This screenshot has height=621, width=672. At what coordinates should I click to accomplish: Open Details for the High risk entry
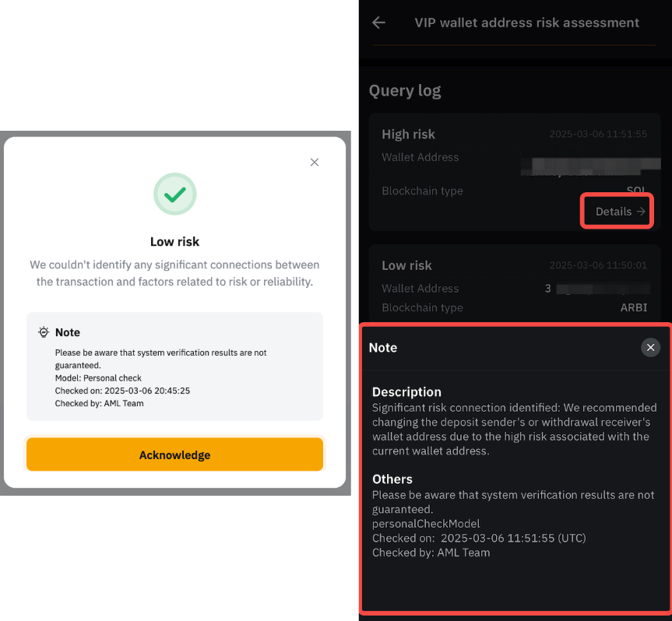[616, 211]
